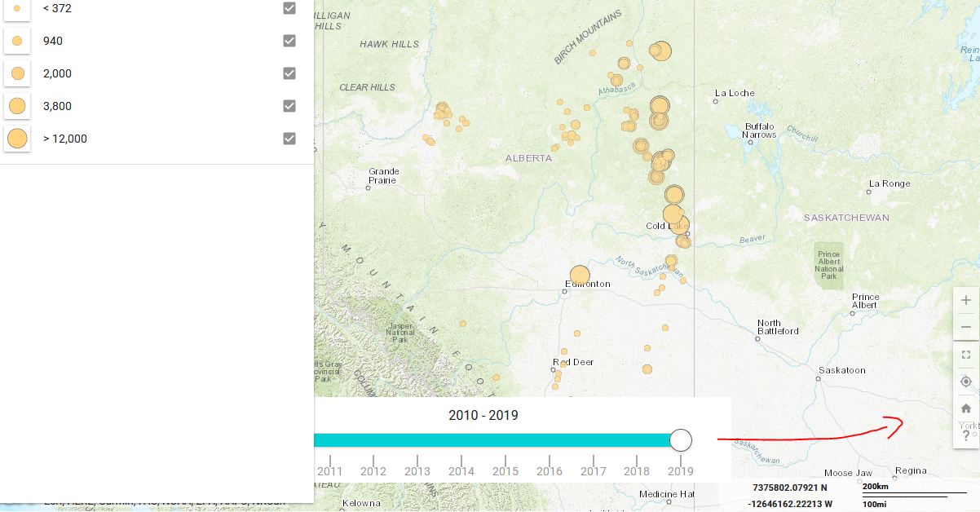
Task: Click the BIRCH MOUNTAINS label
Action: click(x=588, y=38)
